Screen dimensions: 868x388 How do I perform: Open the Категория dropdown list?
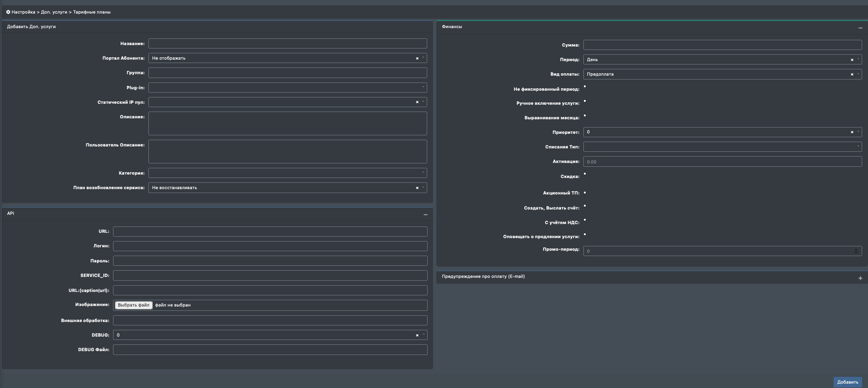click(288, 173)
